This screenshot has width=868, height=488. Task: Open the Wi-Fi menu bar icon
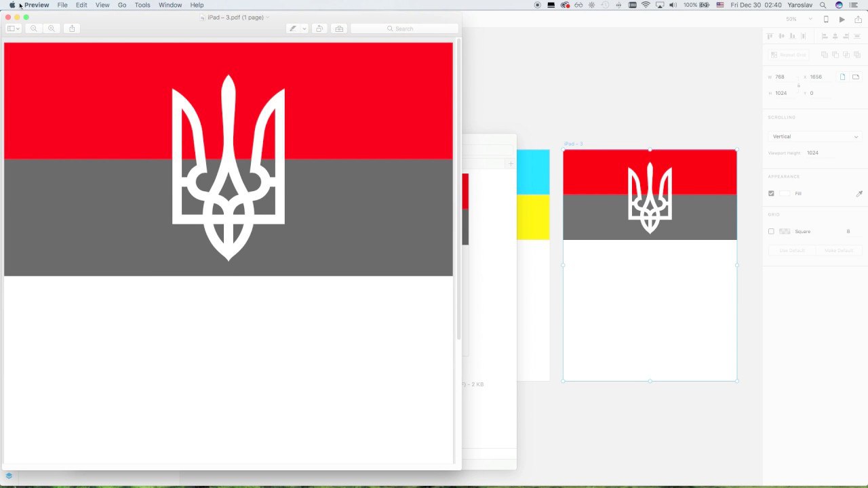[646, 5]
